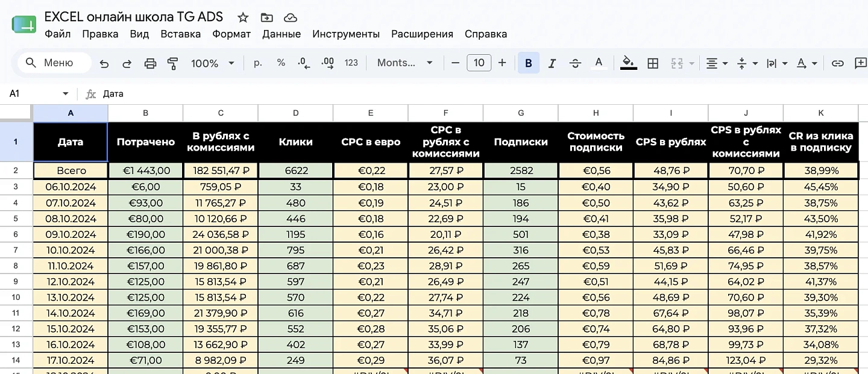
Task: Select row 10 header
Action: click(16, 297)
